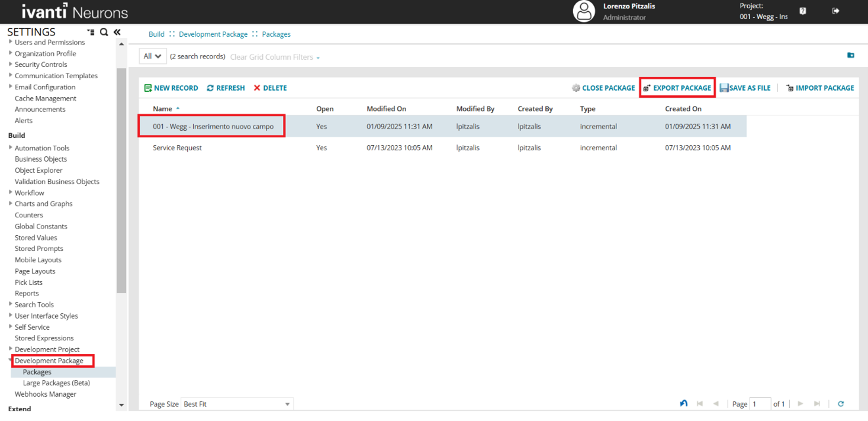The height and width of the screenshot is (421, 868).
Task: Open Stored Expressions item
Action: (44, 338)
